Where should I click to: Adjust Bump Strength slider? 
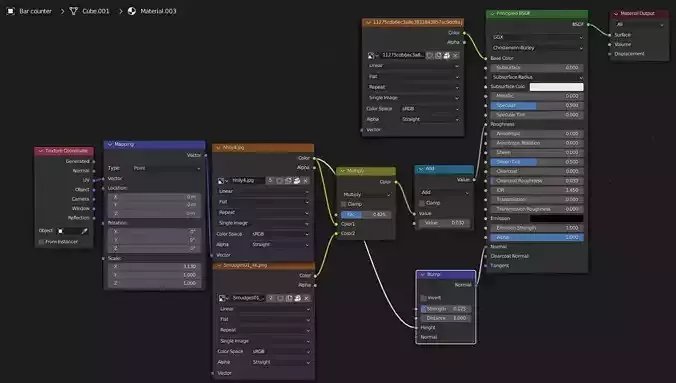pos(445,309)
